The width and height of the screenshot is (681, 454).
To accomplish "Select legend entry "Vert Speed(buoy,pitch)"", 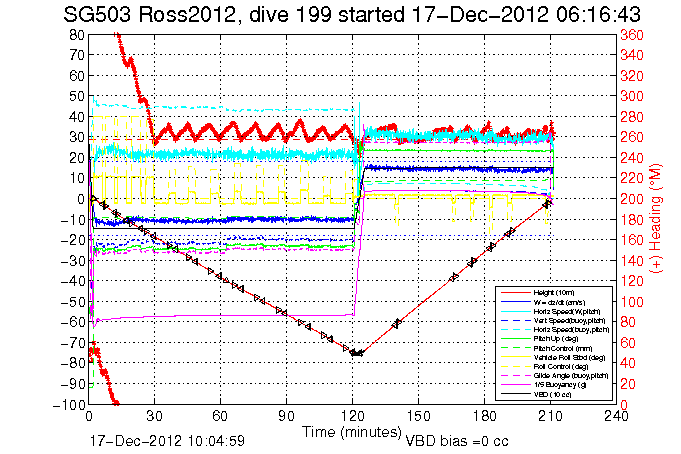I will (x=569, y=321).
